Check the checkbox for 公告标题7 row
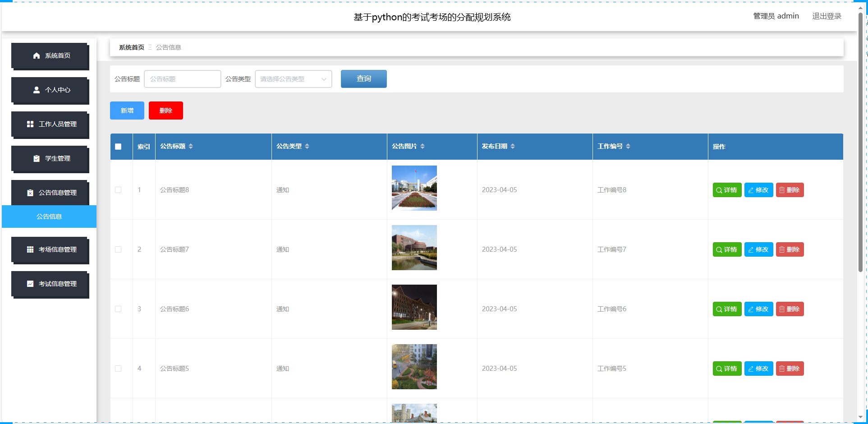 tap(118, 249)
